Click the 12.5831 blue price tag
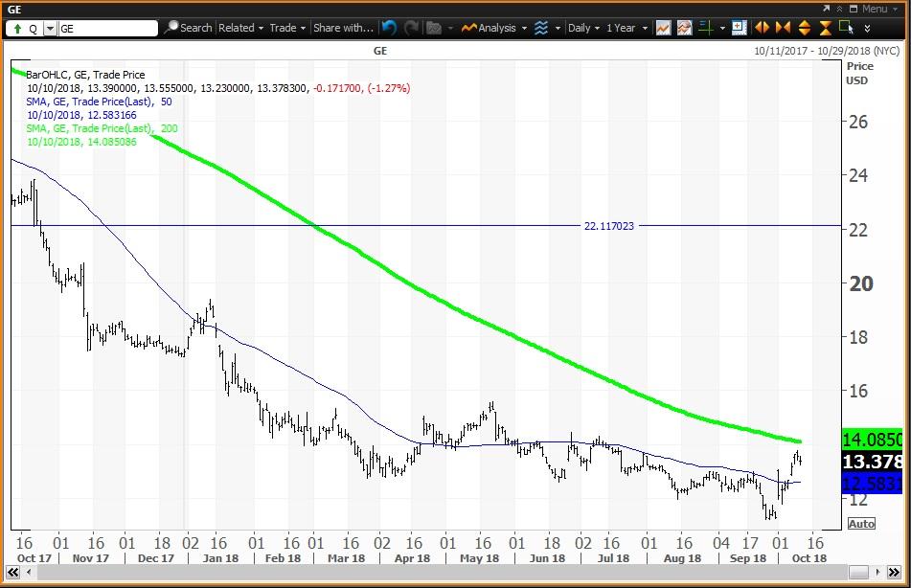911x588 pixels. pyautogui.click(x=872, y=484)
